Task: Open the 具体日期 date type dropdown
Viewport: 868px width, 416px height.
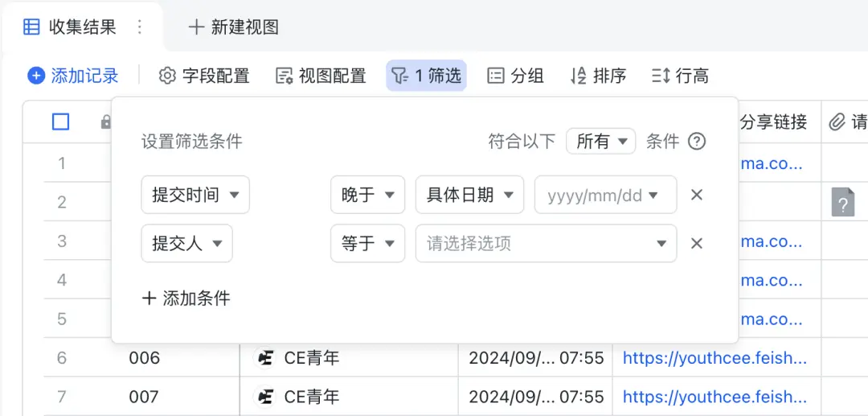Action: point(469,195)
